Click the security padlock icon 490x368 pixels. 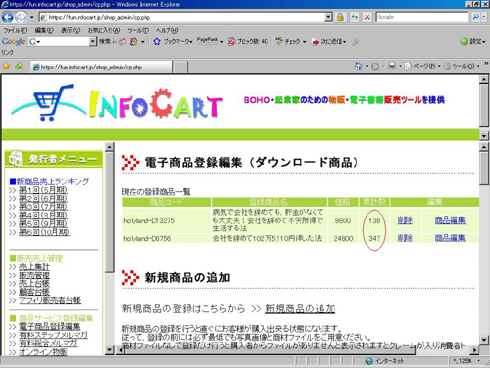tap(340, 17)
